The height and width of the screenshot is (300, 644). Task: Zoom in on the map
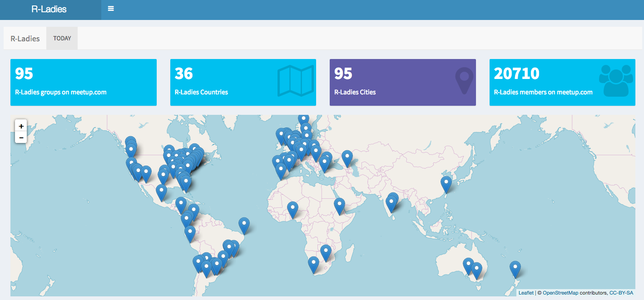[x=21, y=126]
